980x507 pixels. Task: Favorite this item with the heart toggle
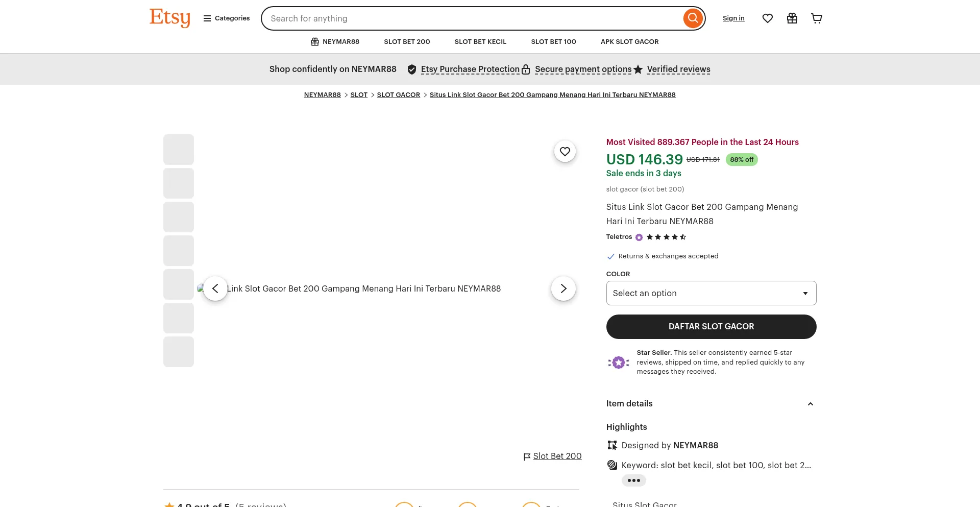coord(565,152)
